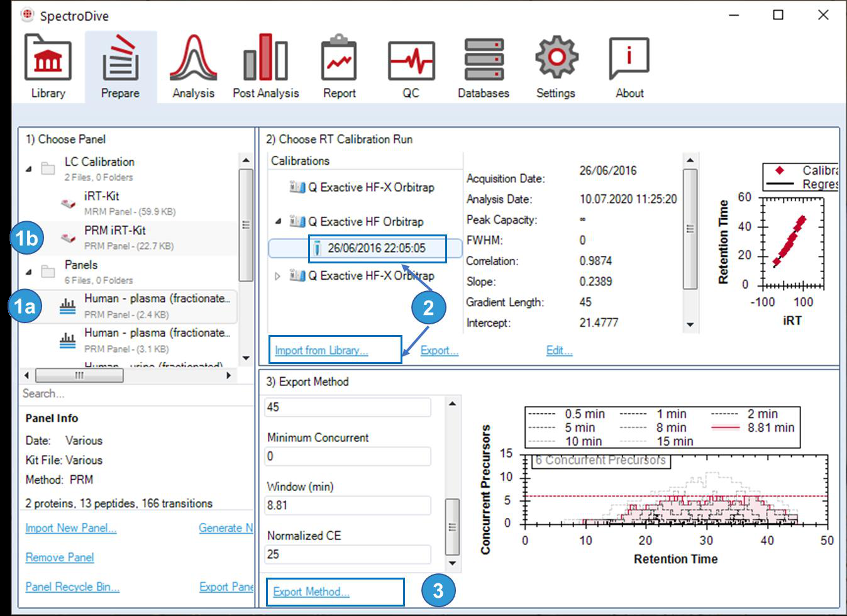Click panel tree scroll up arrow

[x=246, y=160]
